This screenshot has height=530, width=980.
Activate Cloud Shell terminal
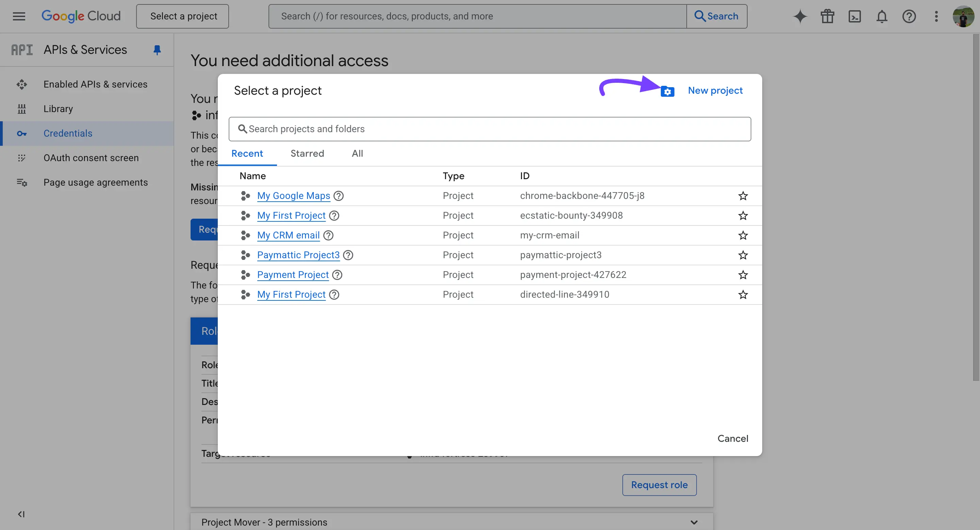click(854, 16)
